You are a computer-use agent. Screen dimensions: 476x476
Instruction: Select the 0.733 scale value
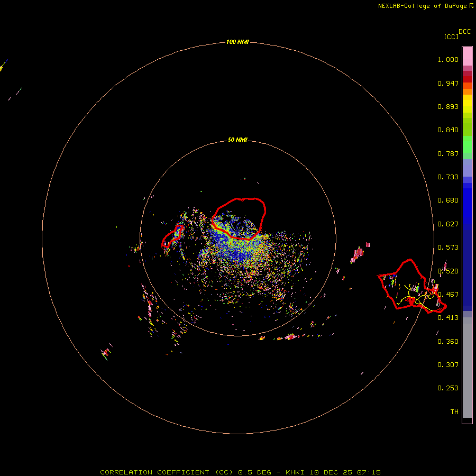448,177
